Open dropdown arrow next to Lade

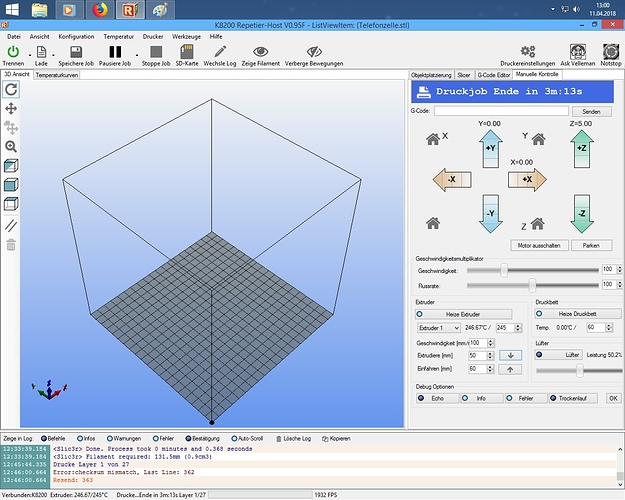pos(53,55)
